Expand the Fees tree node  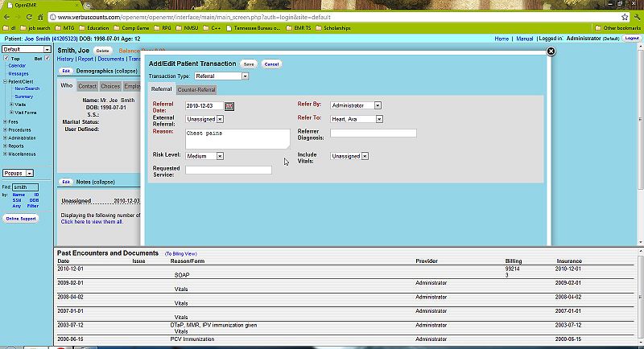[4, 121]
